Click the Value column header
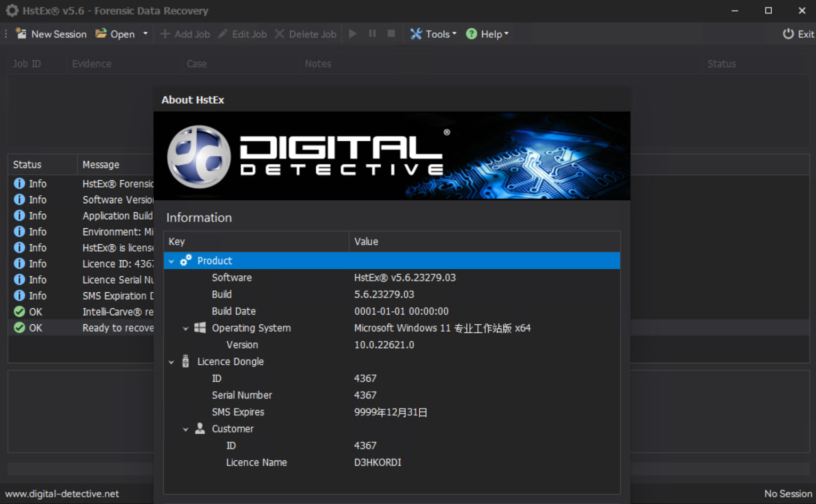 coord(485,242)
